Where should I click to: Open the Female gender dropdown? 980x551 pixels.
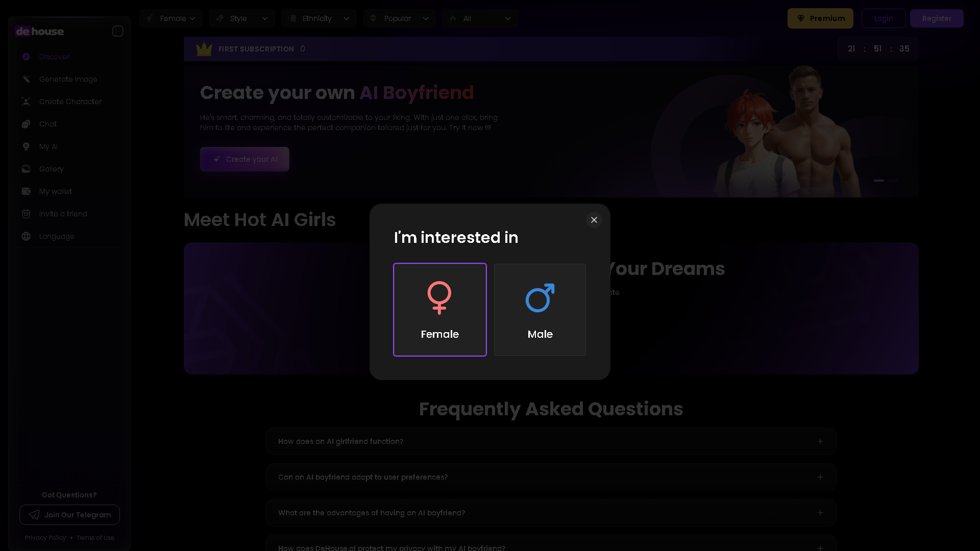(171, 18)
